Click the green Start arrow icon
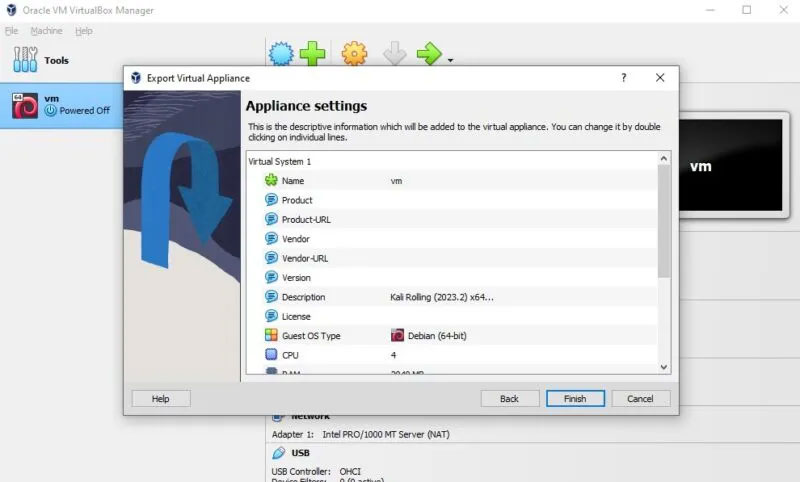This screenshot has width=800, height=482. [429, 53]
